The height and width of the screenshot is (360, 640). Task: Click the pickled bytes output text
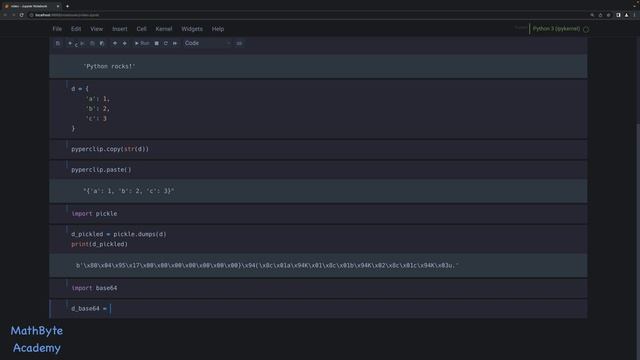[267, 265]
